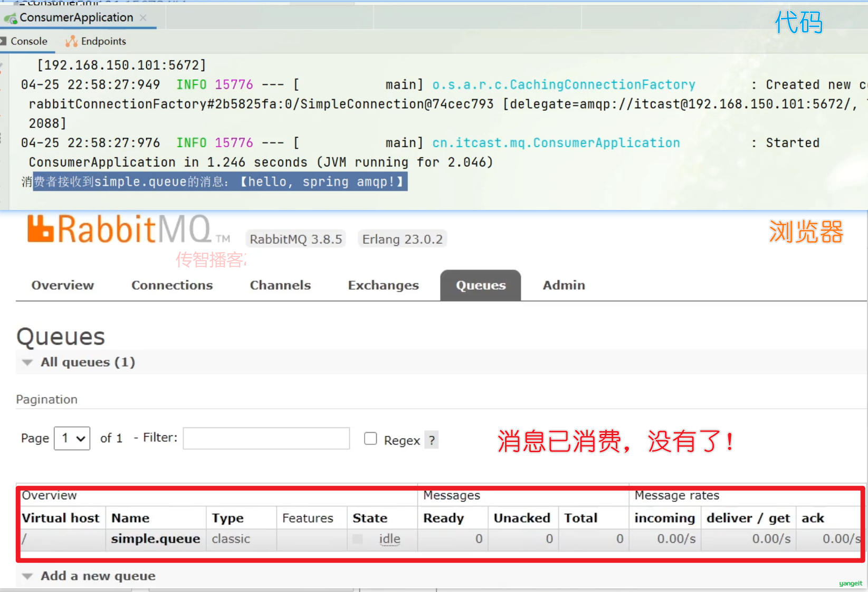Click the Erlang 23.0.2 version badge
This screenshot has height=592, width=868.
pos(403,239)
